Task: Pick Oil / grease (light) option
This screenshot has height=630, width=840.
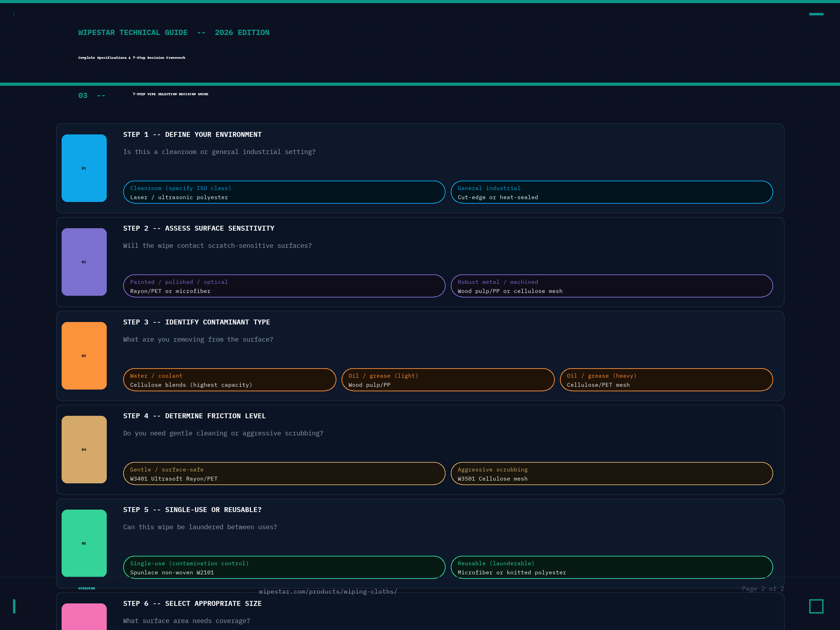Action: pyautogui.click(x=448, y=380)
